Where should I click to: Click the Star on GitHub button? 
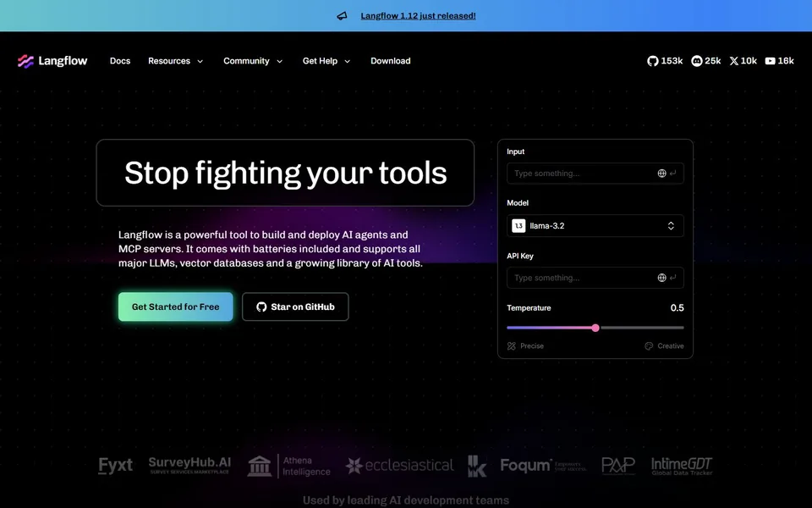(x=295, y=306)
